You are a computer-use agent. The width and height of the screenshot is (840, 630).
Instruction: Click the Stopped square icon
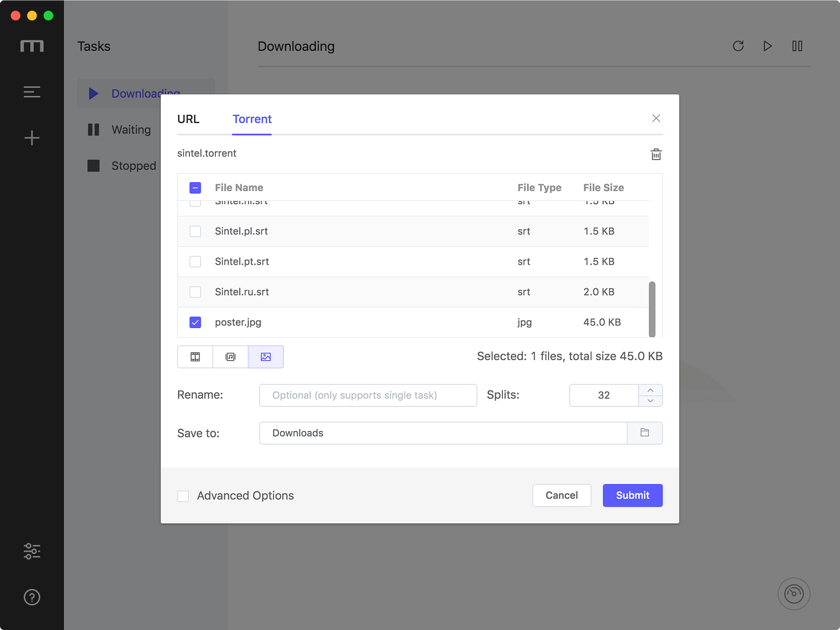(x=93, y=166)
